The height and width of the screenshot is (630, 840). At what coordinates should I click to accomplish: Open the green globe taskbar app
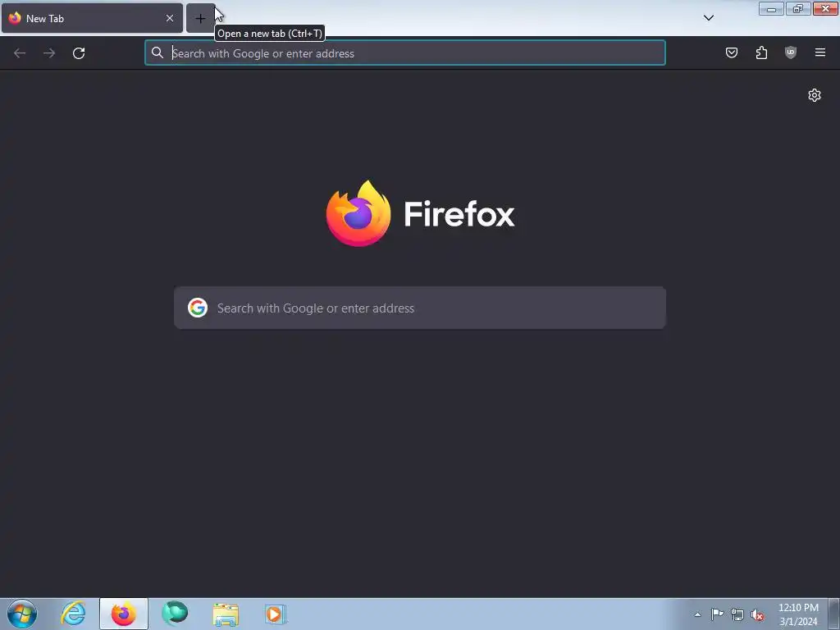coord(175,614)
